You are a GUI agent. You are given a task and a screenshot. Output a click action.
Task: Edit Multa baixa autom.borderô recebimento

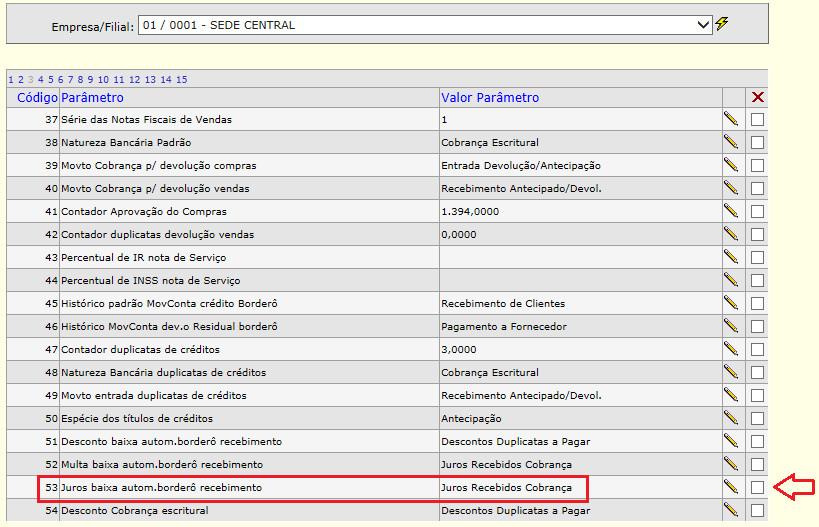(731, 464)
